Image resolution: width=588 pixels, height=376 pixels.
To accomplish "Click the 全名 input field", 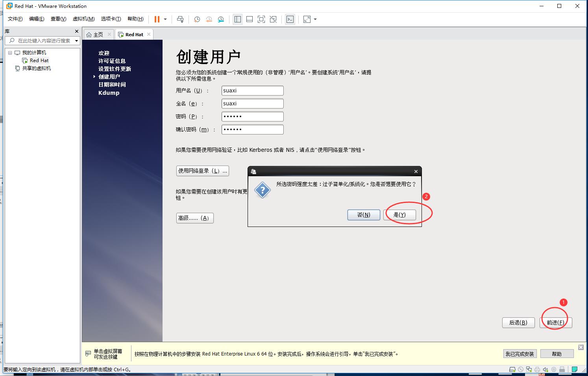I will (x=252, y=103).
